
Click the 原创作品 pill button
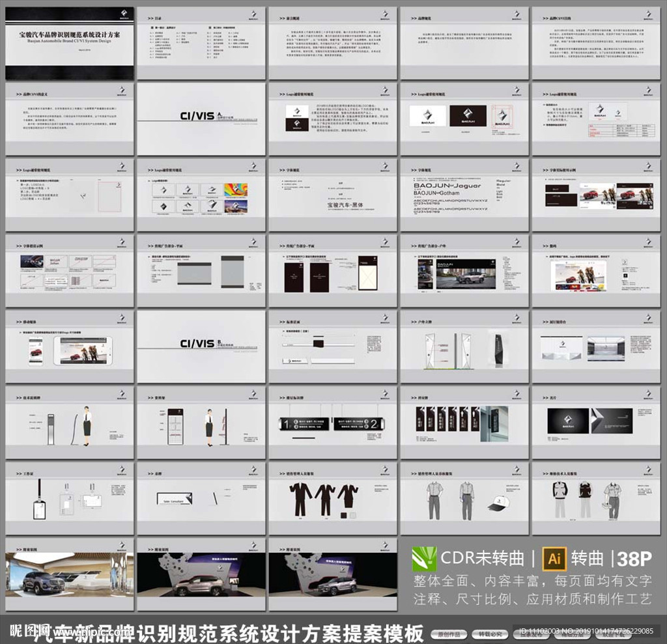[448, 634]
